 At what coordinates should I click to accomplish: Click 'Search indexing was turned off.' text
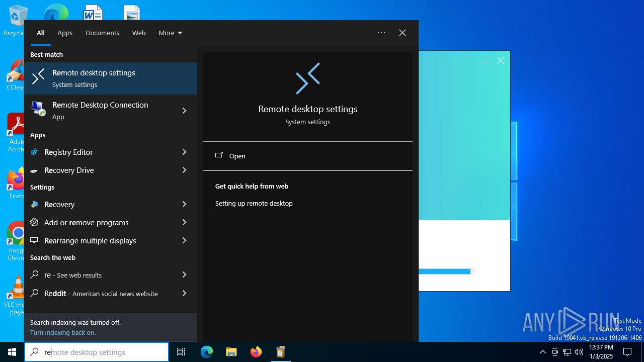(x=75, y=322)
